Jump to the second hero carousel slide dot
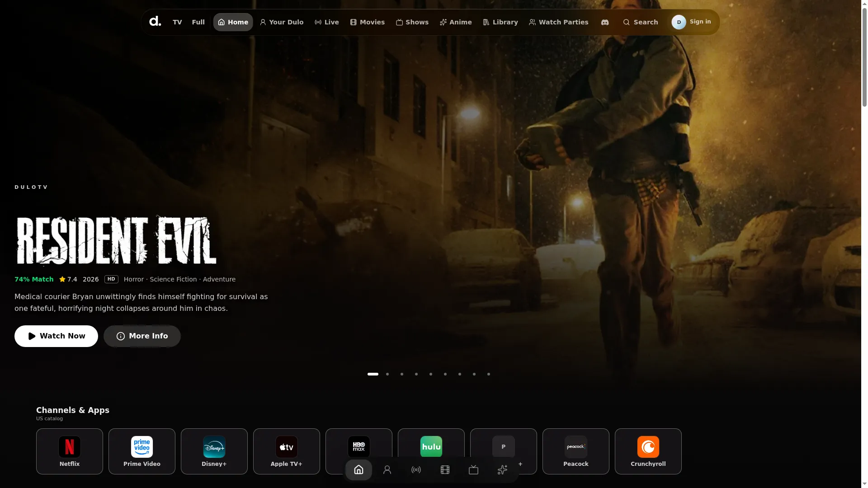The width and height of the screenshot is (868, 488). coord(387,374)
